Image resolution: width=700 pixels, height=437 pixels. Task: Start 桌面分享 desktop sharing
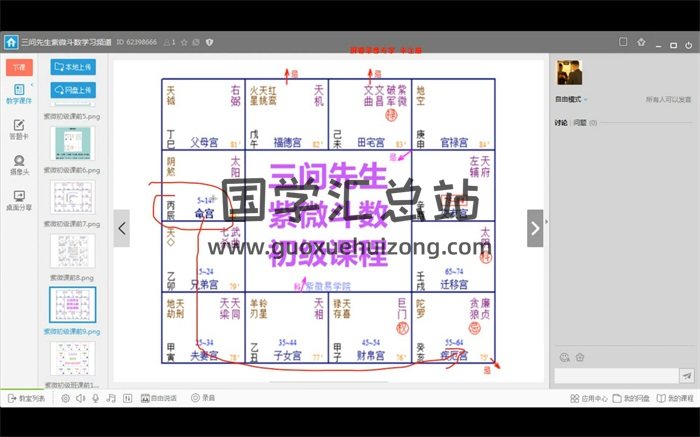click(x=19, y=200)
